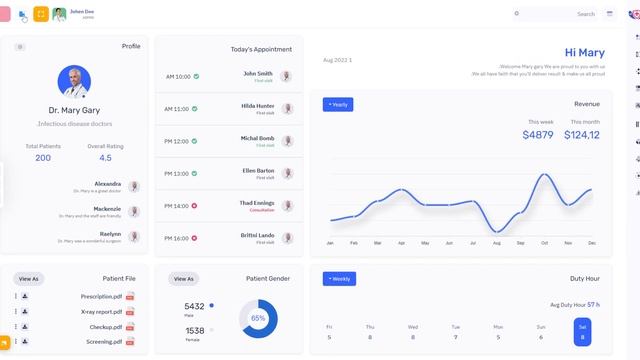This screenshot has width=640, height=360.
Task: Click the Raelynn review name
Action: pos(110,234)
